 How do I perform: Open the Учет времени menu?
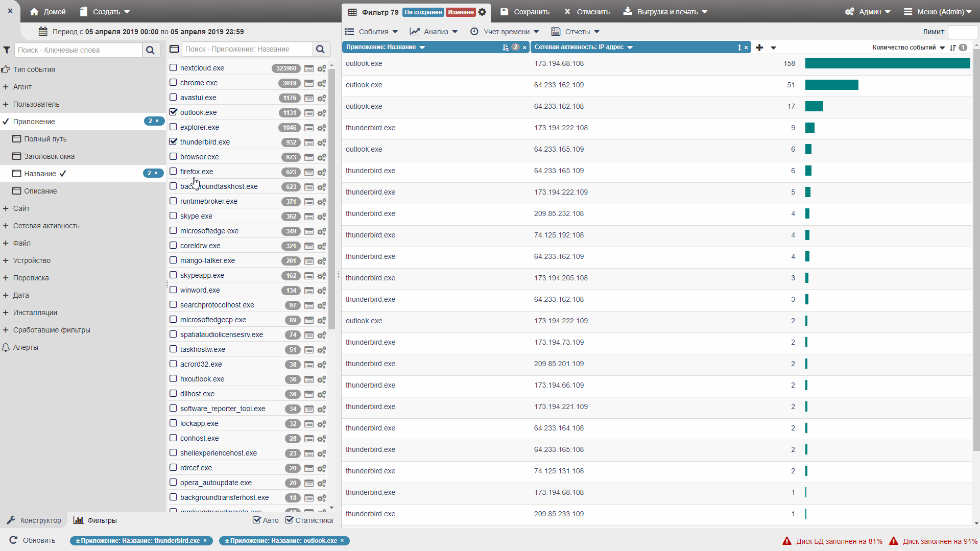point(505,32)
